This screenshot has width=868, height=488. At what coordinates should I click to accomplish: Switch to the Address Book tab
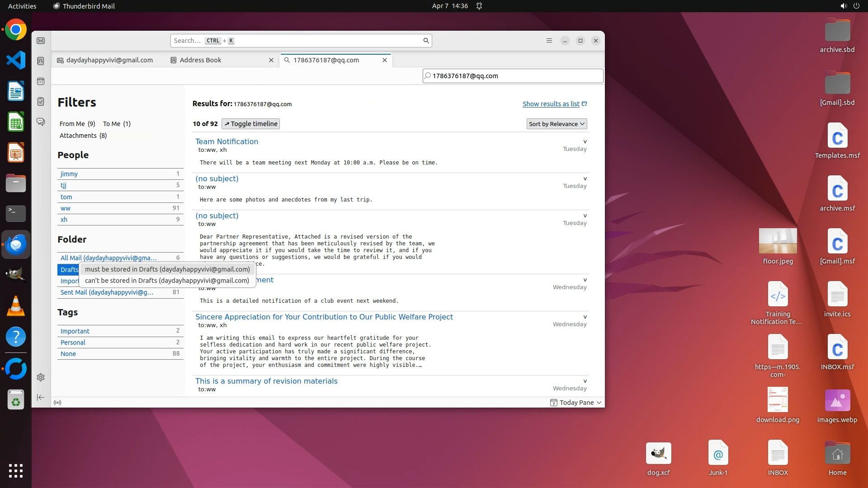(x=200, y=60)
